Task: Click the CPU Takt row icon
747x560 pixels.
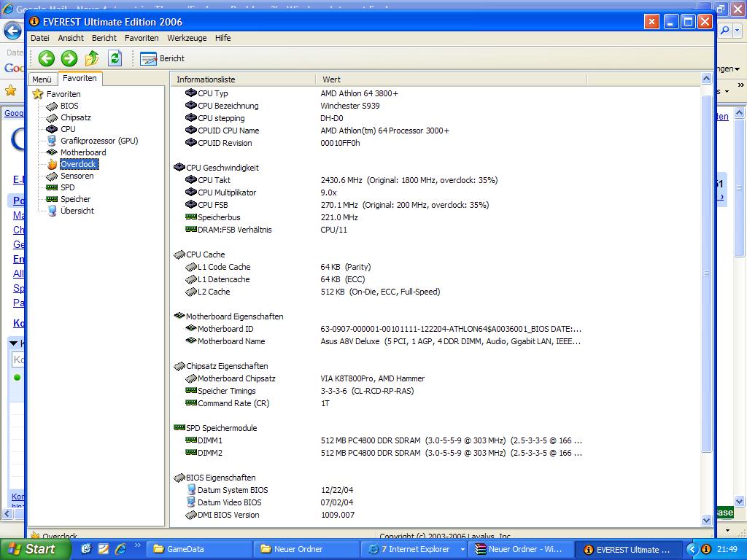Action: tap(191, 179)
